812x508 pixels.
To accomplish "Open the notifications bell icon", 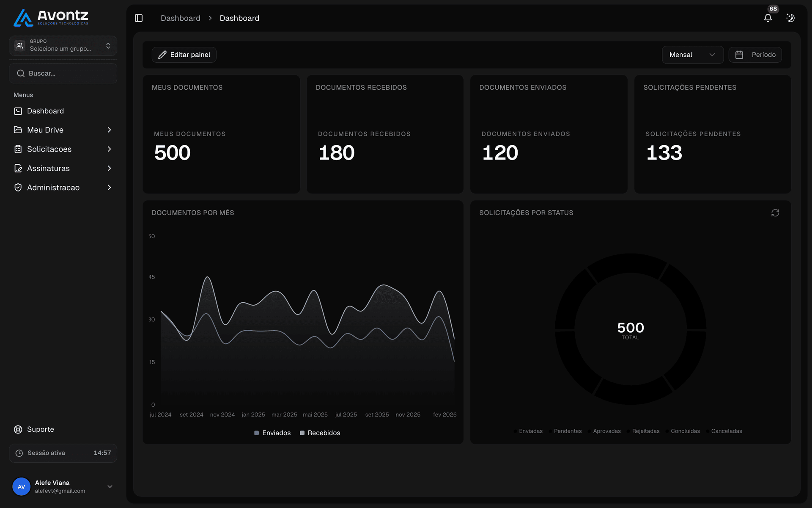I will tap(768, 18).
